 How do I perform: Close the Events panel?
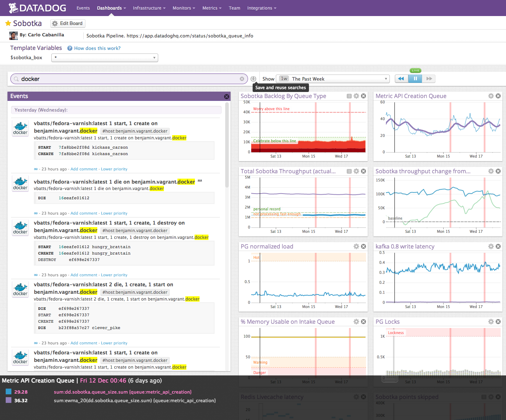[x=226, y=97]
